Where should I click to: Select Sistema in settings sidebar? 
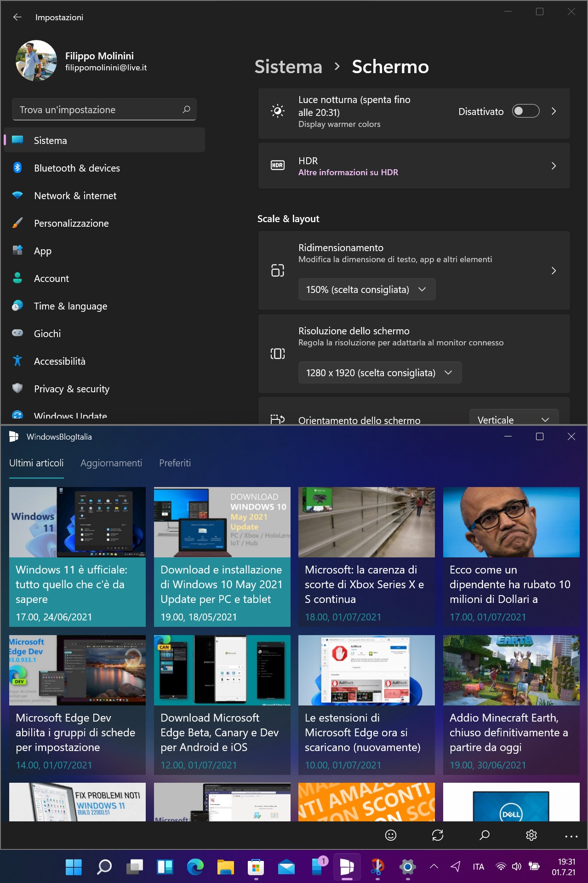(104, 140)
